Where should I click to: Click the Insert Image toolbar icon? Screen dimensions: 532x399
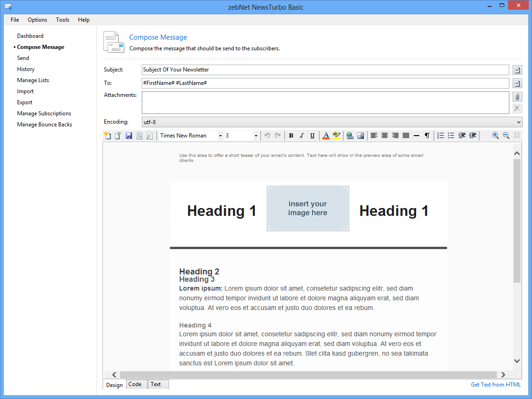coord(361,136)
